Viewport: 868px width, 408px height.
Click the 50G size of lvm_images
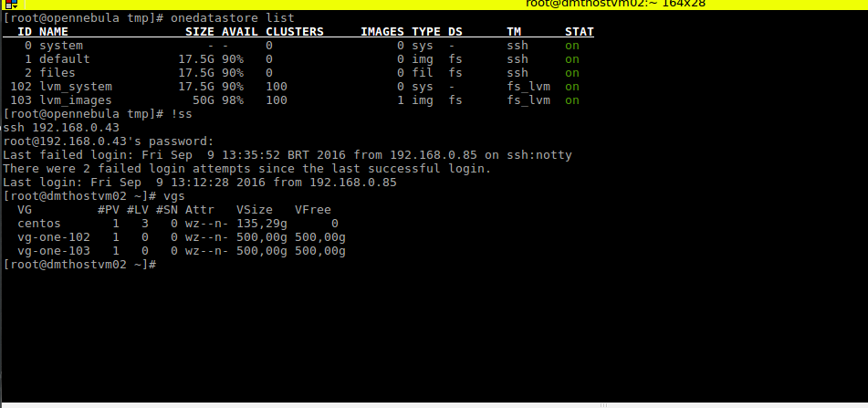[204, 100]
